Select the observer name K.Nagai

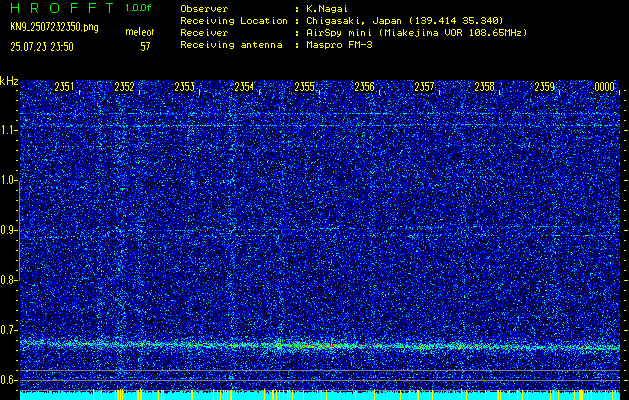[327, 9]
